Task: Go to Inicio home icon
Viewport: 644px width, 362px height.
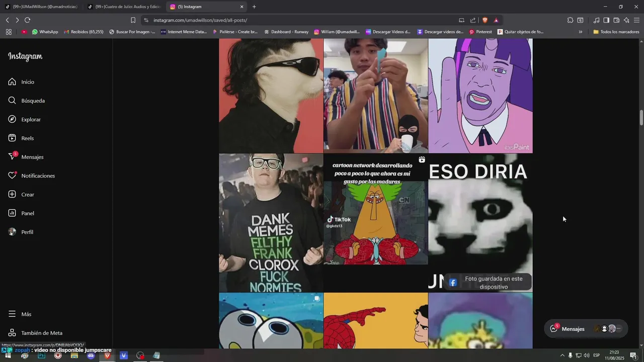Action: click(x=12, y=81)
